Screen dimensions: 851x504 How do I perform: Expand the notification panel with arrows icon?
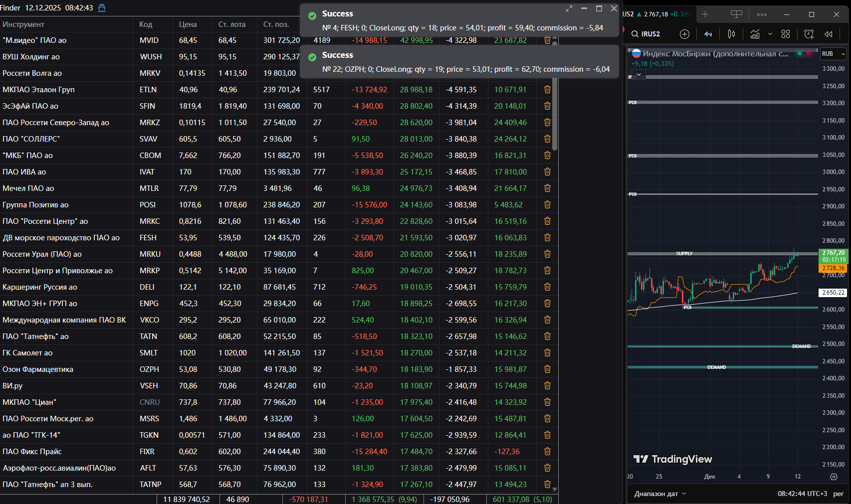coord(569,8)
